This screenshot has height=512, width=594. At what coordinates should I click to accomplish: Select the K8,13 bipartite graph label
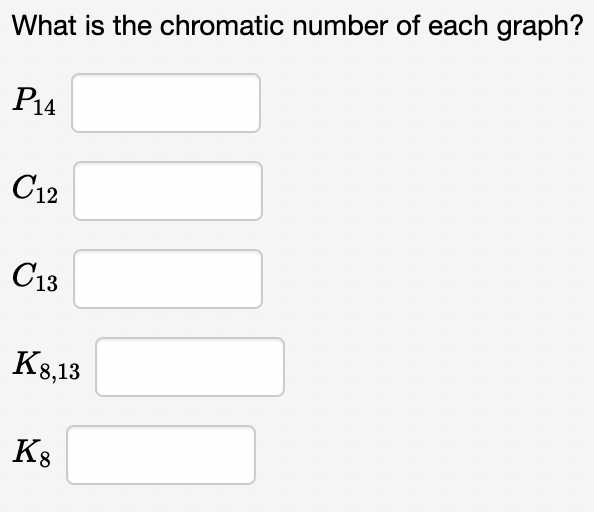tap(46, 365)
